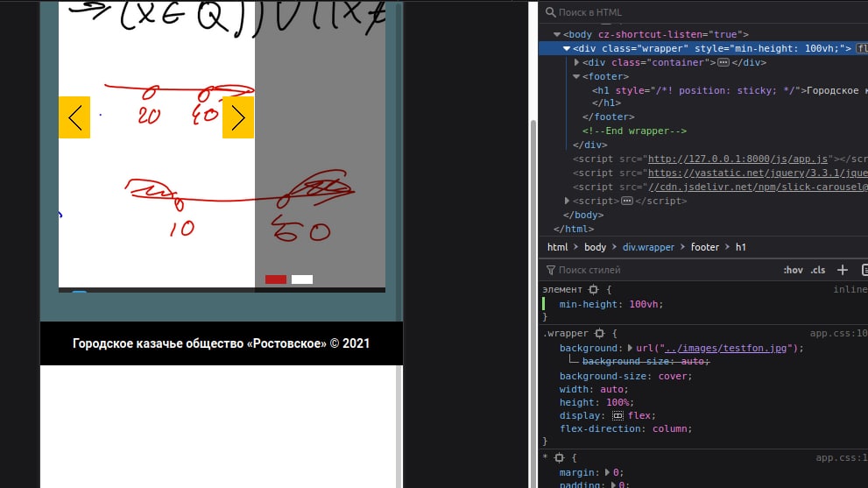Viewport: 868px width, 488px height.
Task: Go to the previous carousel slide
Action: tap(74, 117)
